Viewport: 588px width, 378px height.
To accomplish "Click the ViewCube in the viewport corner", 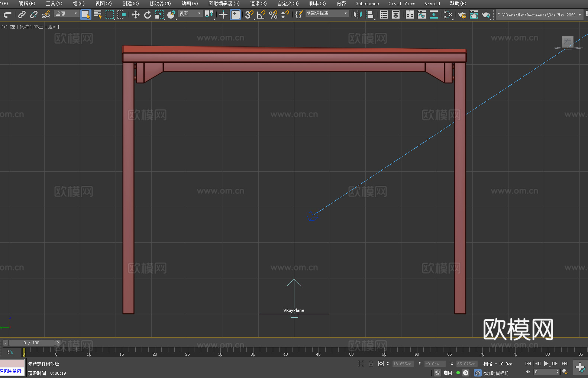I will click(568, 42).
